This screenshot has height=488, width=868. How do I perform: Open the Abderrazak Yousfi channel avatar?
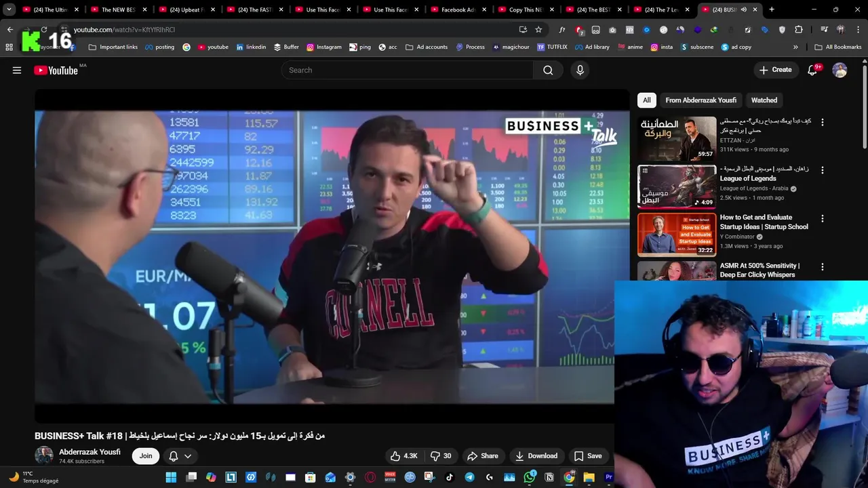point(44,456)
